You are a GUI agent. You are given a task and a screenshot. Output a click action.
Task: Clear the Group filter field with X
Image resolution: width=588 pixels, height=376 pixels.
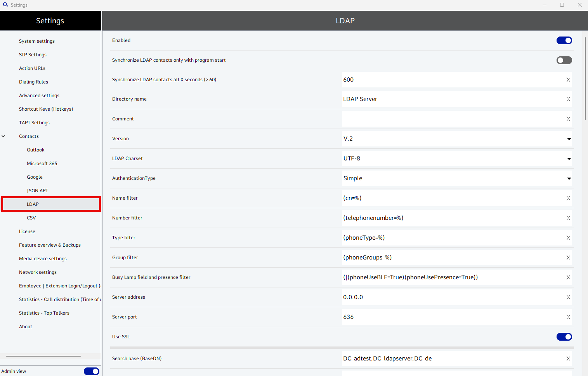click(568, 258)
